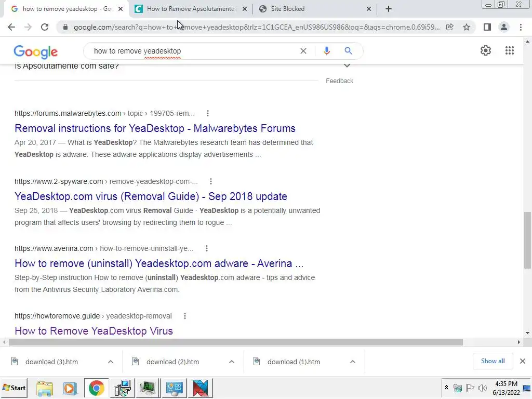The width and height of the screenshot is (532, 399).
Task: Share this page from the address bar
Action: tap(450, 27)
